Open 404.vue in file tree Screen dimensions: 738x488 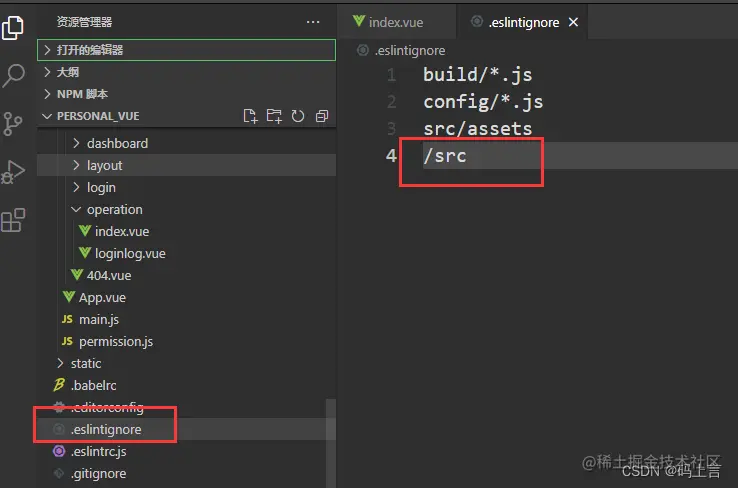(x=186, y=275)
